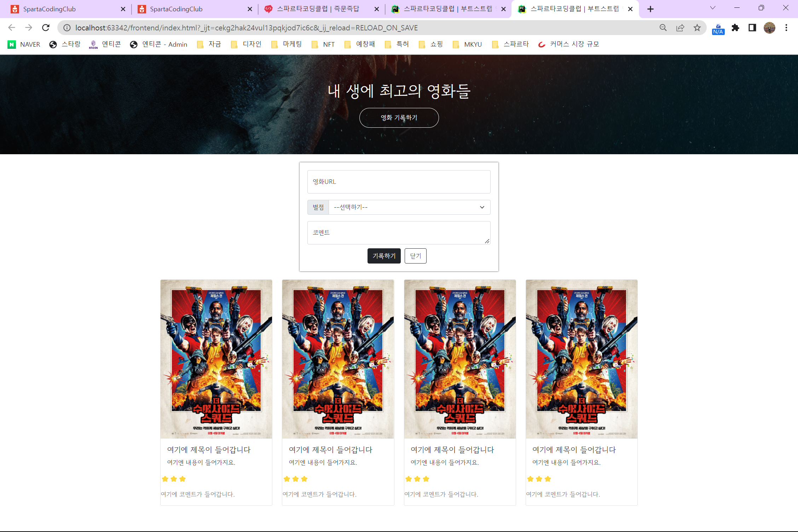798x532 pixels.
Task: Open 디자인 bookmark folder
Action: point(246,44)
